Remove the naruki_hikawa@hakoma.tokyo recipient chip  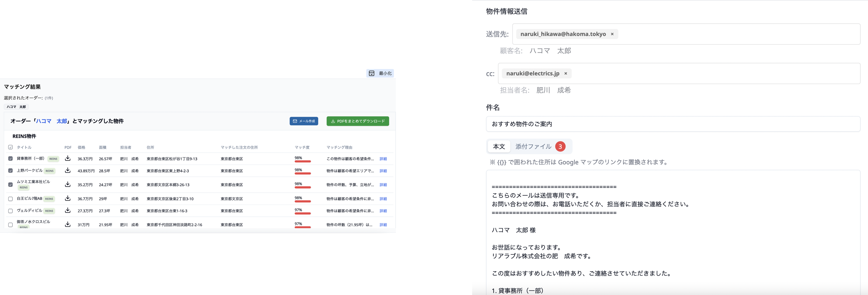[x=612, y=34]
